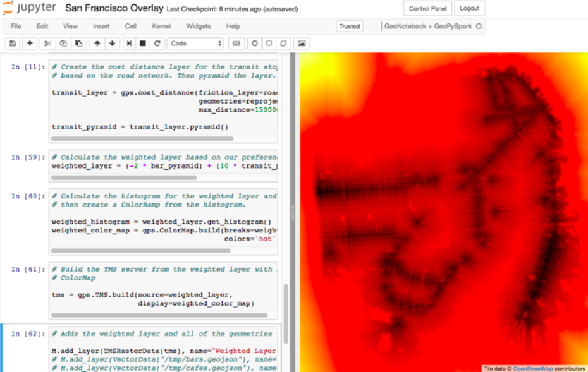
Task: Select the polygon annotation tool
Action: click(x=284, y=44)
